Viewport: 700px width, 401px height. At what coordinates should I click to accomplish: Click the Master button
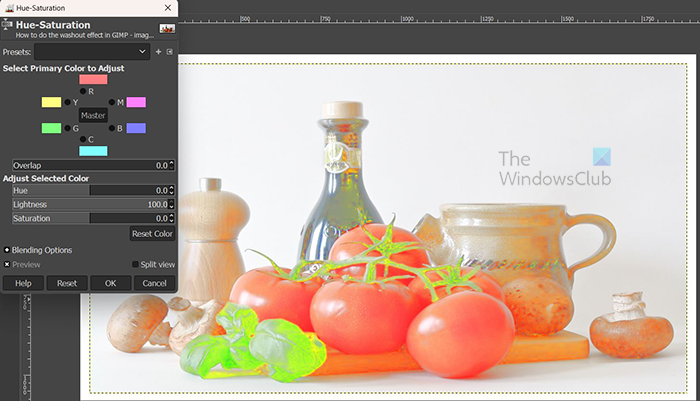[x=93, y=115]
